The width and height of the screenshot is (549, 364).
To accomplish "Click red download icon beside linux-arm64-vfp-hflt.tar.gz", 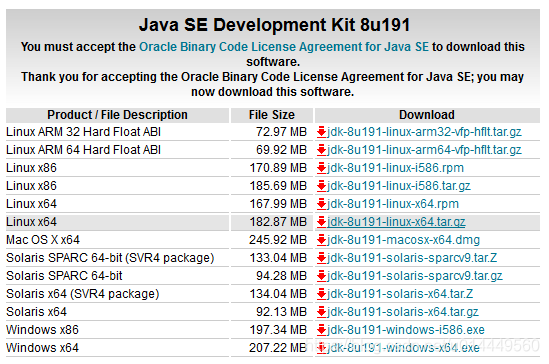I will point(321,150).
